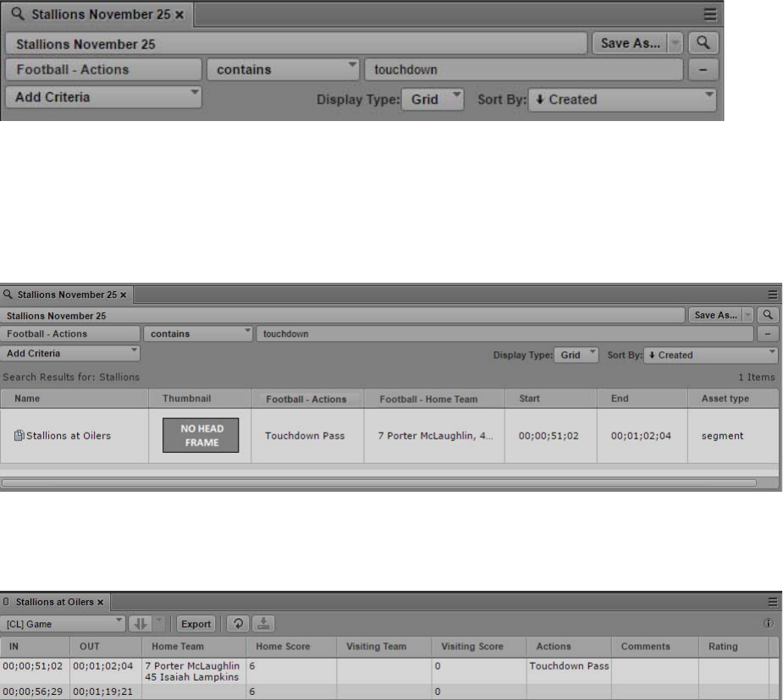This screenshot has height=700, width=783.
Task: Open the Save As arrow dropdown in the top pane
Action: click(x=675, y=43)
